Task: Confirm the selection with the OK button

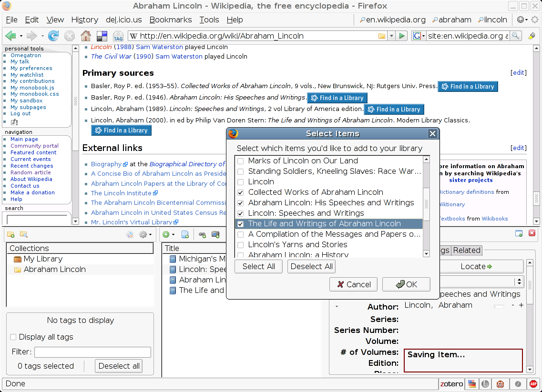Action: click(x=406, y=284)
